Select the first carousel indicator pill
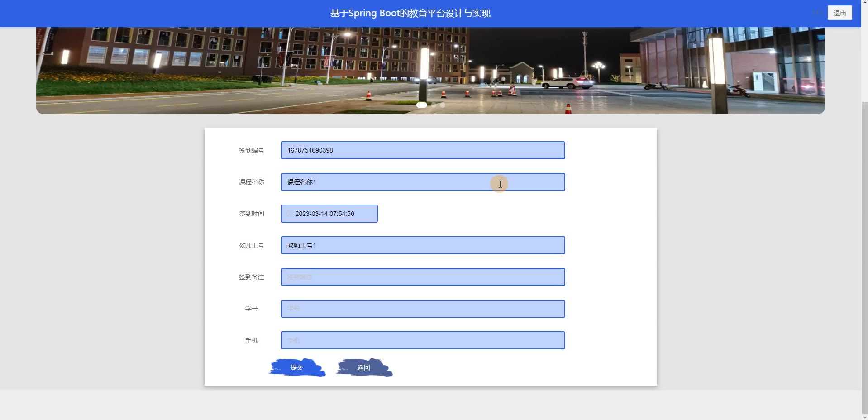The width and height of the screenshot is (868, 420). 421,105
